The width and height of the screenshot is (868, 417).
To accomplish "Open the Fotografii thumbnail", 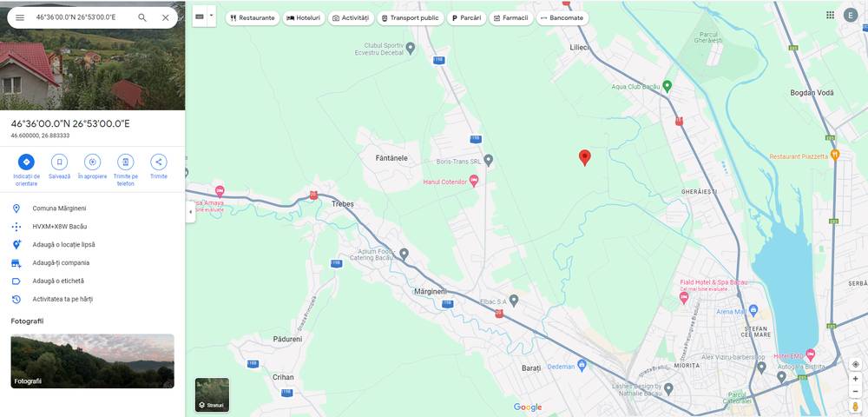I will [93, 361].
